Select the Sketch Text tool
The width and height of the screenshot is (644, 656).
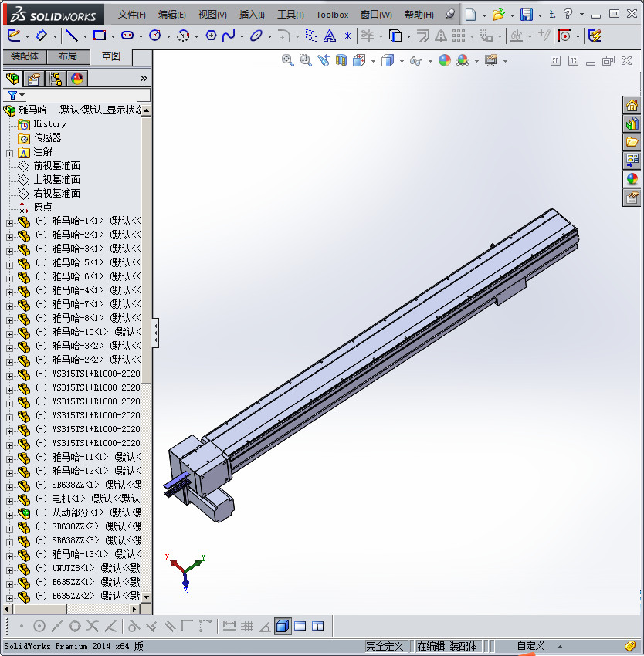[x=330, y=36]
